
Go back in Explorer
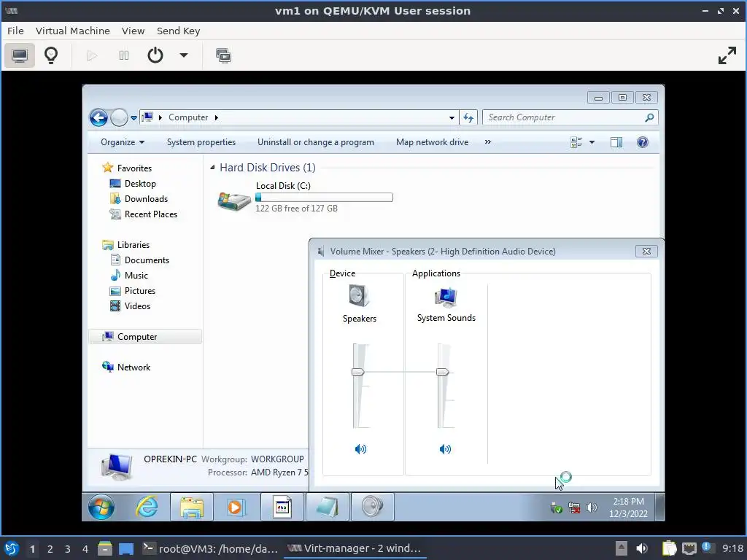coord(98,117)
